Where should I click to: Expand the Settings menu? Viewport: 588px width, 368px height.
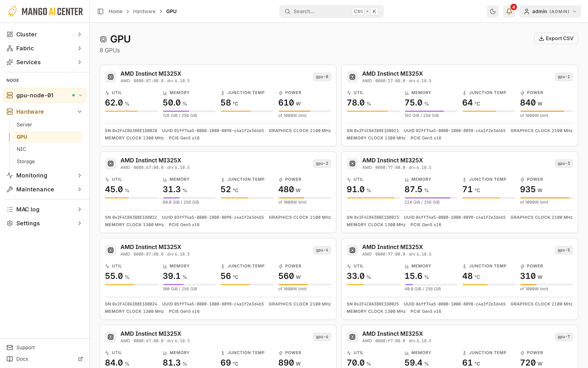point(45,223)
